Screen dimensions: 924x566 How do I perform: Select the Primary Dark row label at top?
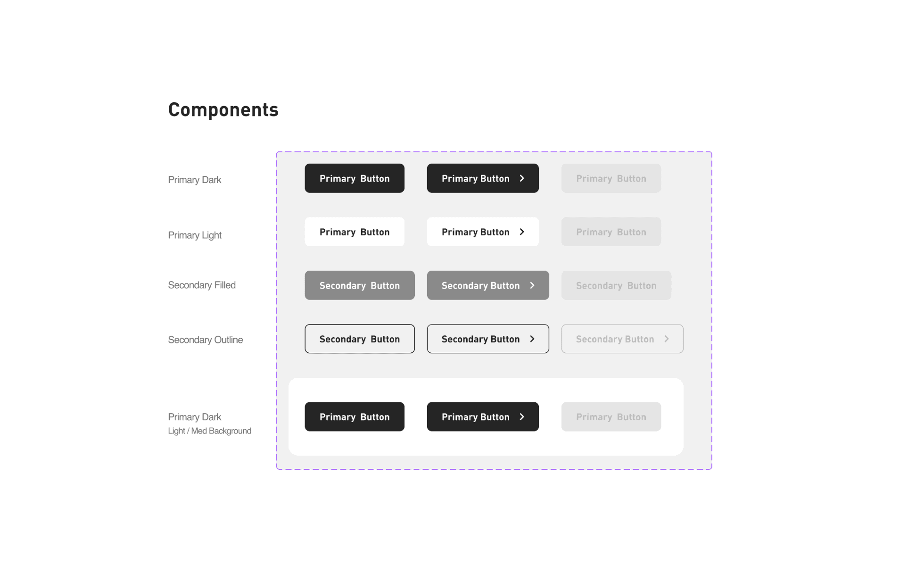pos(195,180)
